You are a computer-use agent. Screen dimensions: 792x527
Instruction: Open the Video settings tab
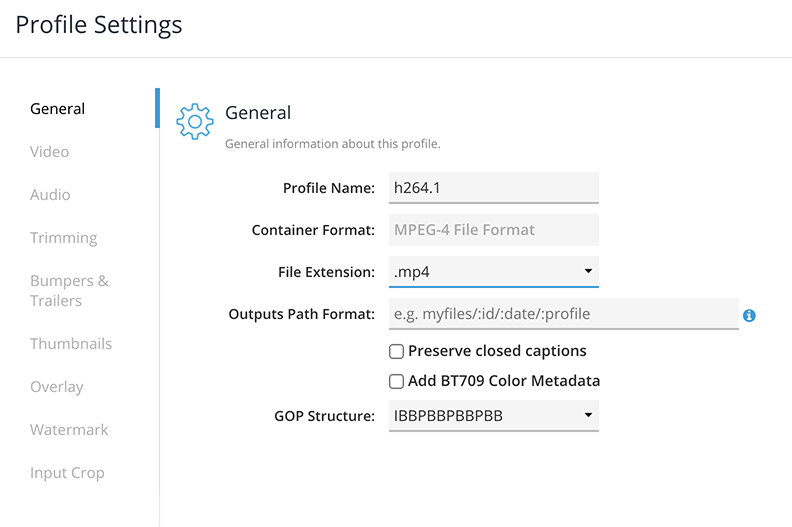50,152
